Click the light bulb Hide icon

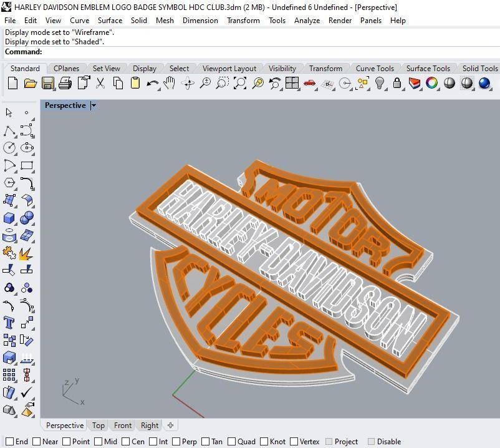click(x=379, y=83)
